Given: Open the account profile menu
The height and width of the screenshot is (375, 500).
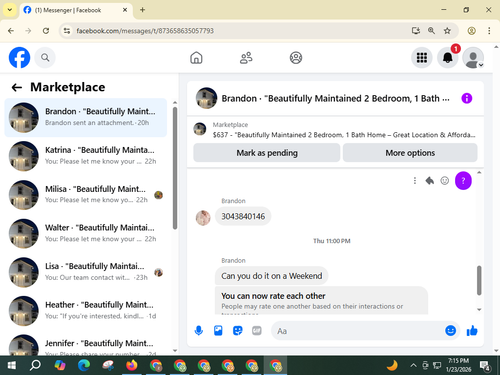Looking at the screenshot, I should (473, 58).
